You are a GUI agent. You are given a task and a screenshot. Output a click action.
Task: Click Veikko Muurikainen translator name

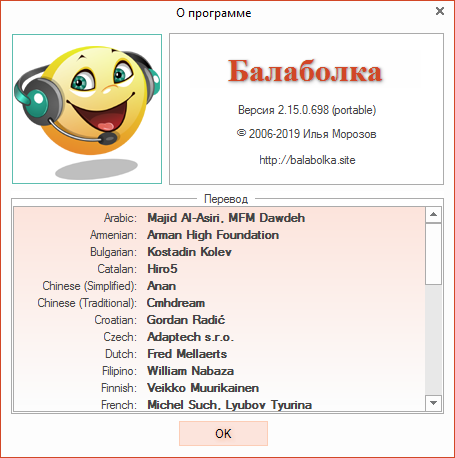pyautogui.click(x=203, y=388)
